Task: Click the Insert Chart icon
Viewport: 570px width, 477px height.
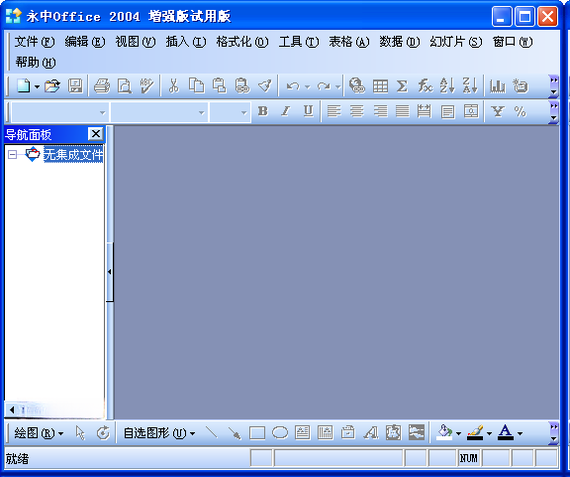Action: pyautogui.click(x=497, y=86)
